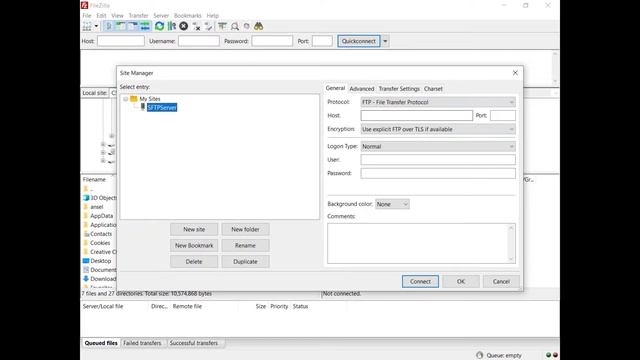Toggle message log display icon
Viewport: 640px width, 360px height.
pos(109,26)
